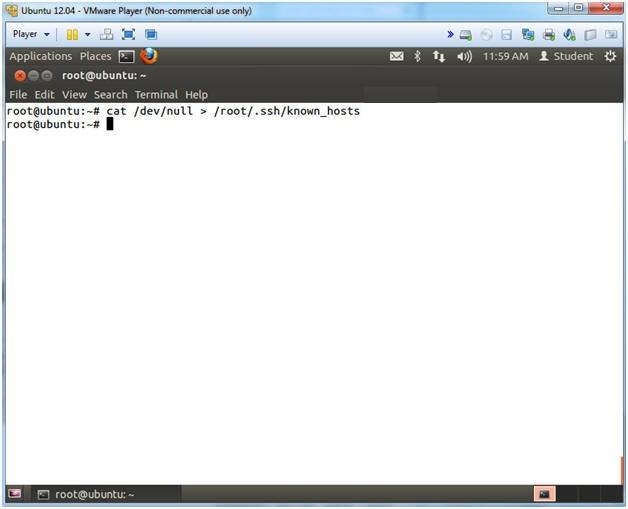The image size is (628, 509).
Task: Launch Firefox from the top panel
Action: coord(149,56)
